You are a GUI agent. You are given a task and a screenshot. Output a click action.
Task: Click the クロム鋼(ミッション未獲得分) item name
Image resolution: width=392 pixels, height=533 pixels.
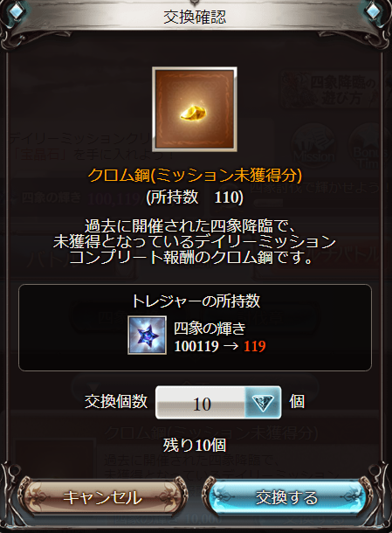pyautogui.click(x=195, y=176)
